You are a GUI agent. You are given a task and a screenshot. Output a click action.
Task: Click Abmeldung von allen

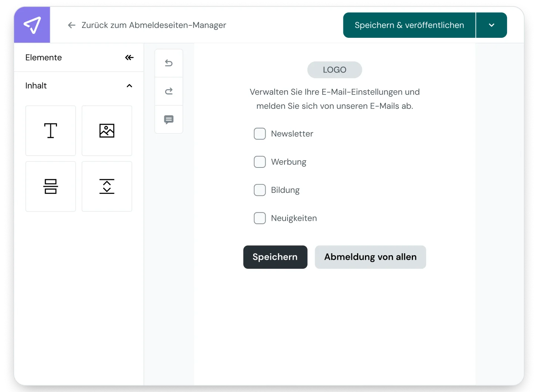(x=370, y=257)
